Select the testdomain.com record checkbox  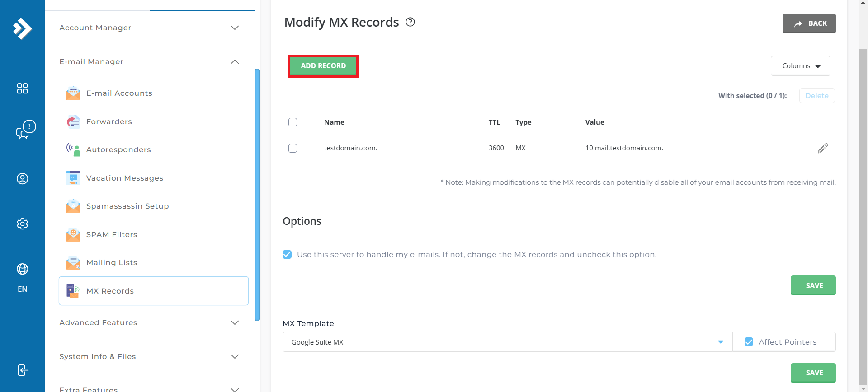click(292, 148)
